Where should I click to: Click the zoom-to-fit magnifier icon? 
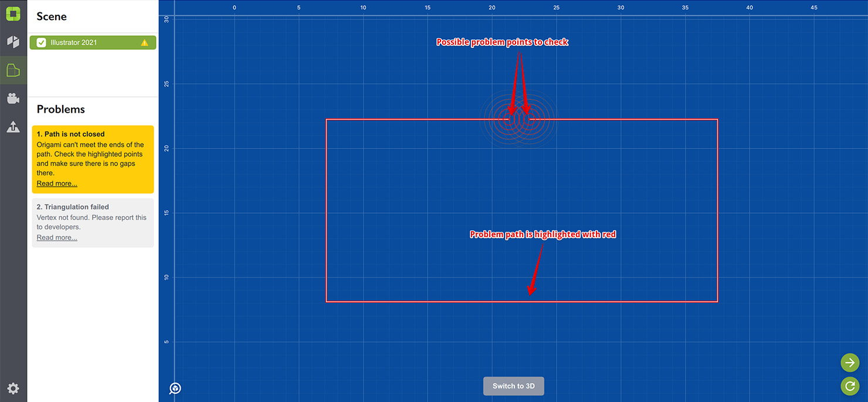click(175, 388)
